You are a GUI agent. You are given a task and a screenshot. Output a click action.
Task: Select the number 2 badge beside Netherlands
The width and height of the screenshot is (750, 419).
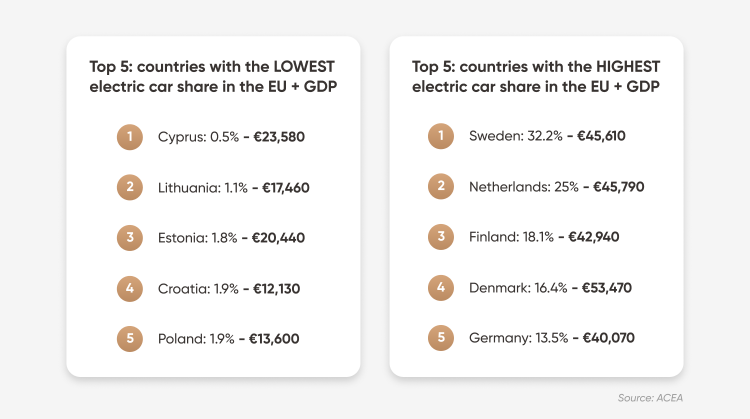point(441,186)
